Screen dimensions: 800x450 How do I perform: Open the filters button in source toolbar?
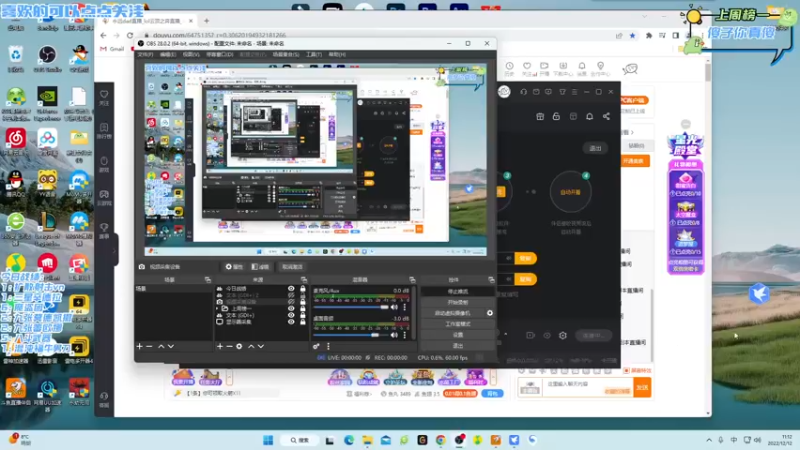point(261,267)
